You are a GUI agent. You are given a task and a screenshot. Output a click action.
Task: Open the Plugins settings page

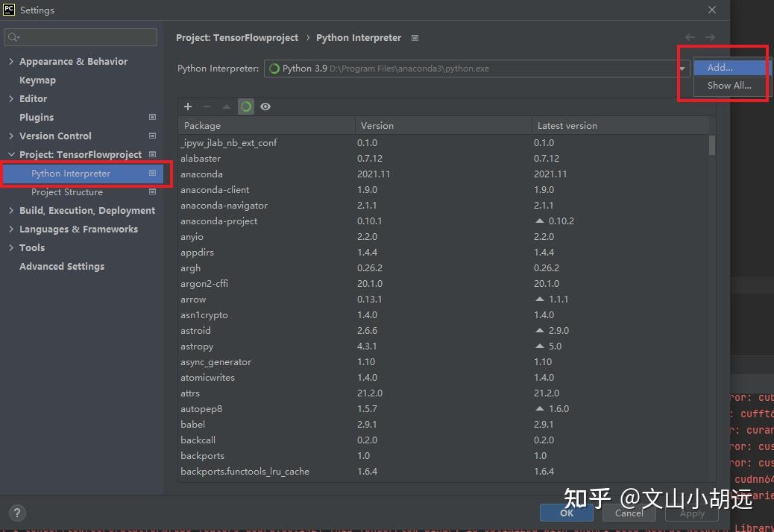(x=37, y=117)
